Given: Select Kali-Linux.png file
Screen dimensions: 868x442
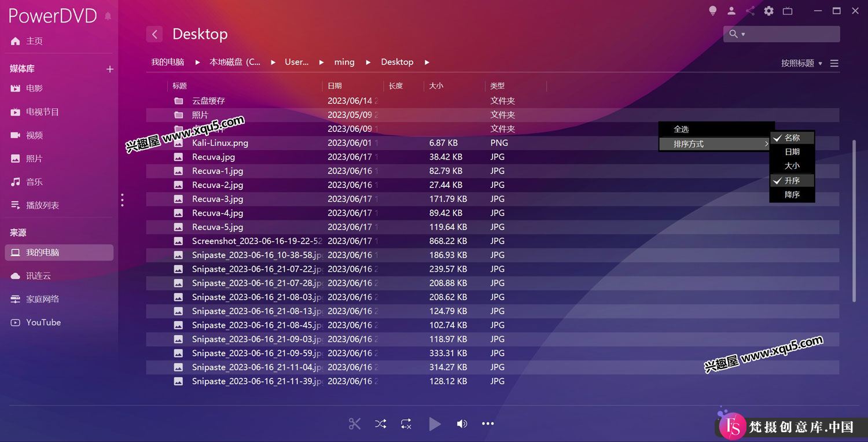Looking at the screenshot, I should coord(492,143).
